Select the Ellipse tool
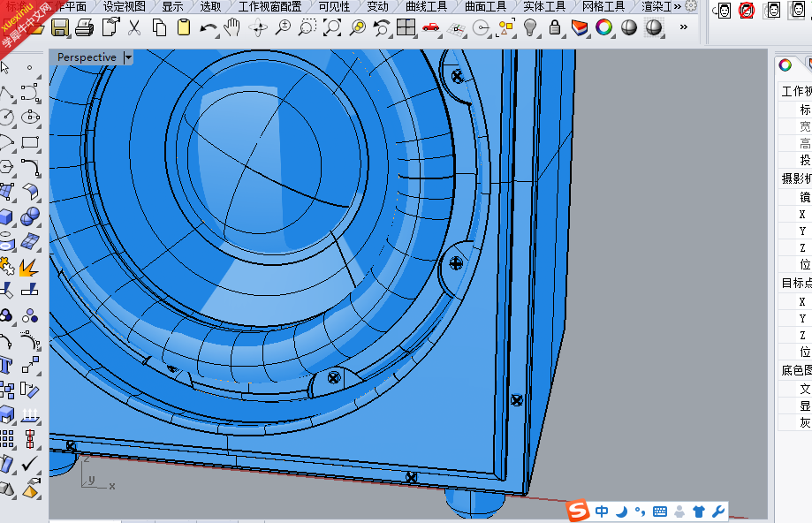This screenshot has width=812, height=523. (x=30, y=117)
